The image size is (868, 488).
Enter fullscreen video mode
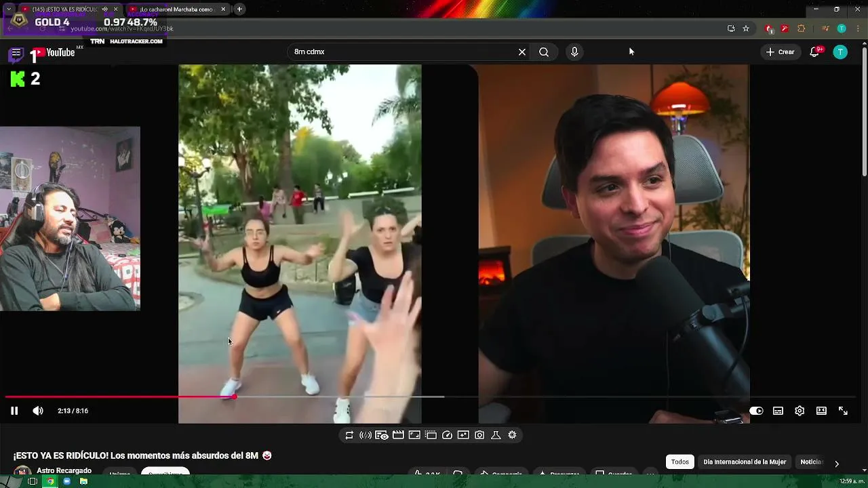[x=843, y=411]
